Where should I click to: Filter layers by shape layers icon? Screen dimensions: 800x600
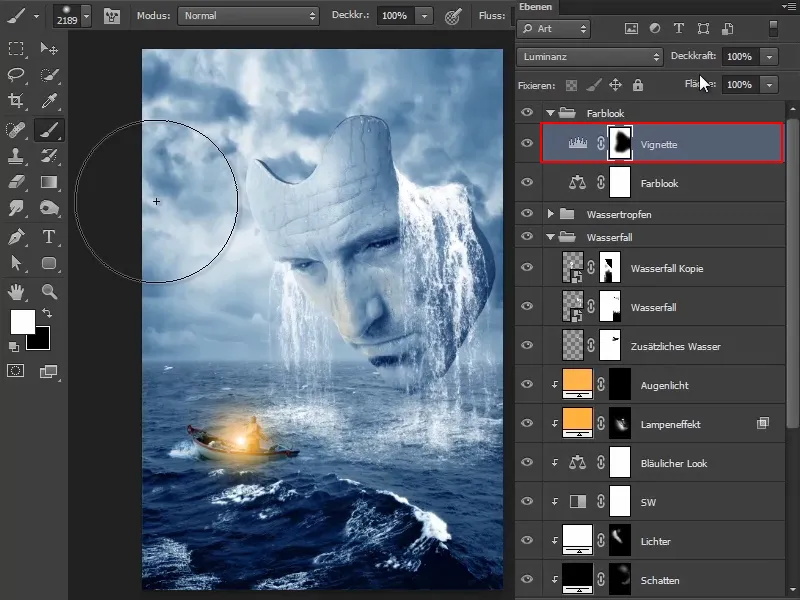704,29
